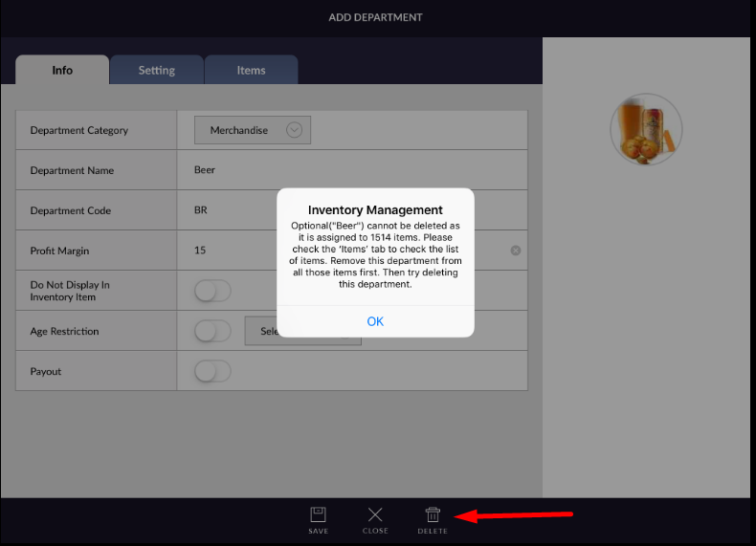Open the Merchandise department category dropdown
The image size is (756, 546).
[252, 130]
